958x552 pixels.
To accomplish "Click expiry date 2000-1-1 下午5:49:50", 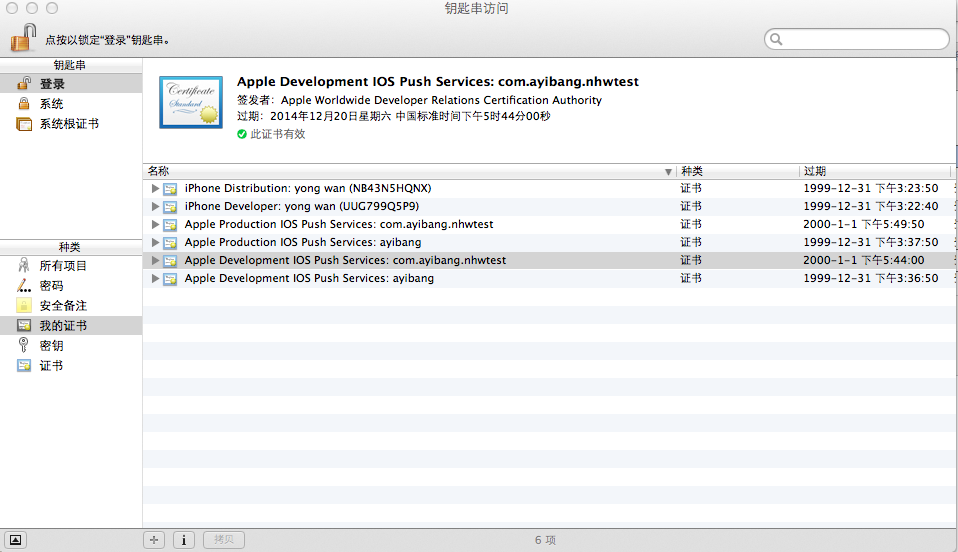I will tap(864, 224).
